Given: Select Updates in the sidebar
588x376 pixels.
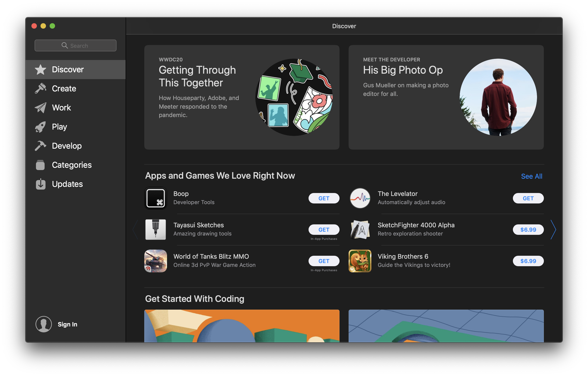Looking at the screenshot, I should [76, 184].
